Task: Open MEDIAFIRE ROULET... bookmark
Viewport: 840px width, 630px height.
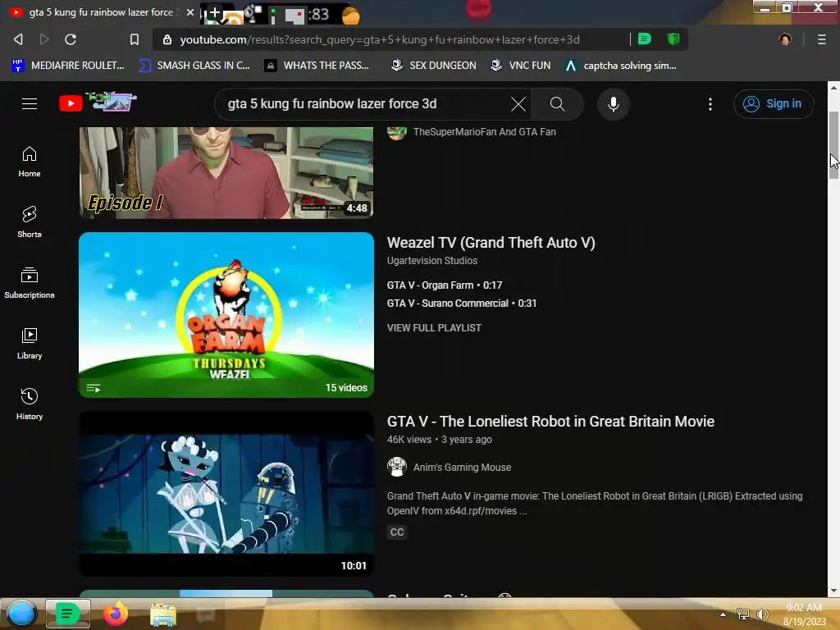Action: pyautogui.click(x=67, y=66)
